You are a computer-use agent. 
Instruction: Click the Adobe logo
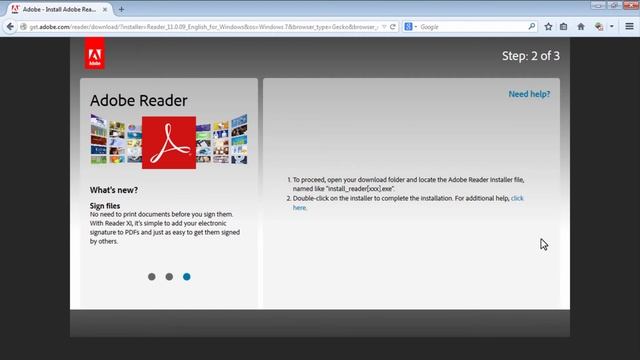95,53
